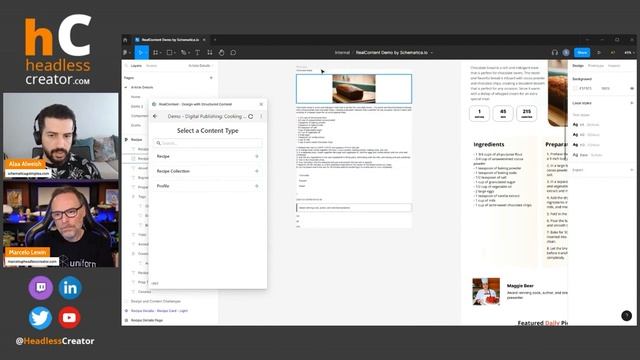Open the Article Details page dropdown

[x=200, y=66]
